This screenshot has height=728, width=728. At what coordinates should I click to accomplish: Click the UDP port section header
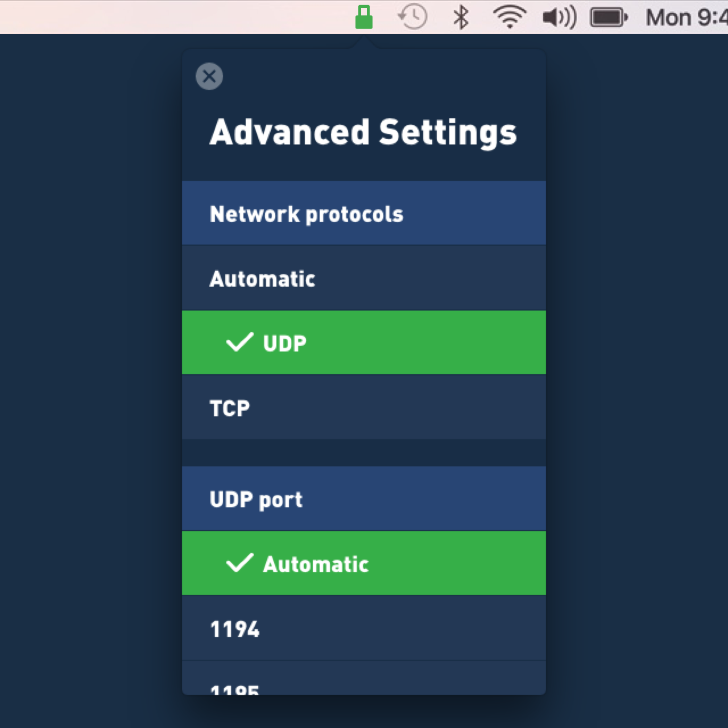point(363,499)
